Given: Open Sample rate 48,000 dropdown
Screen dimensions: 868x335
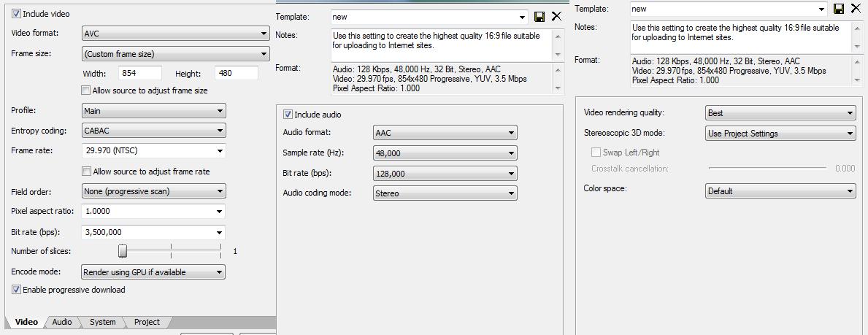Looking at the screenshot, I should click(x=445, y=153).
